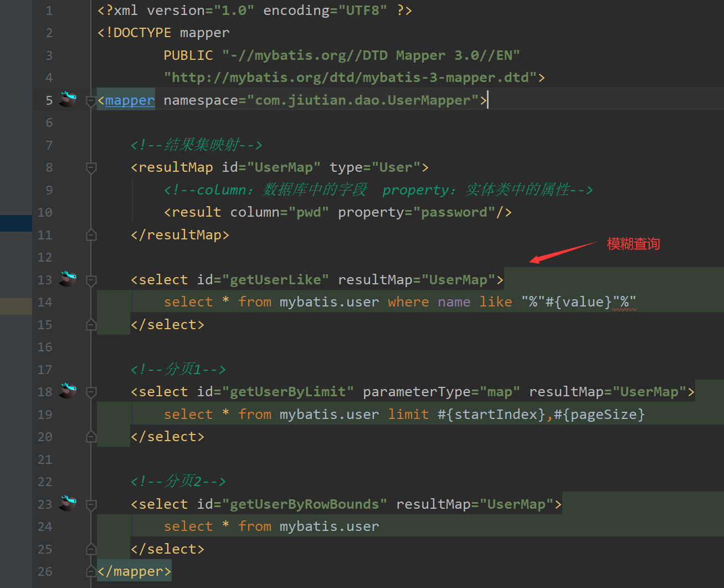Click the MyBatis gutter icon for getUserByRowBounds

pos(68,503)
